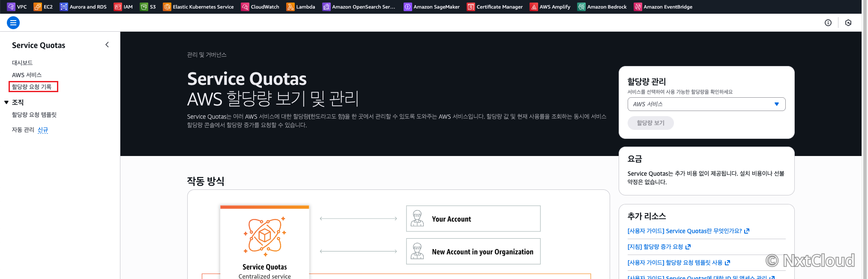Viewport: 868px width, 279px height.
Task: Click the 할당량 관리 card heading
Action: tap(647, 81)
